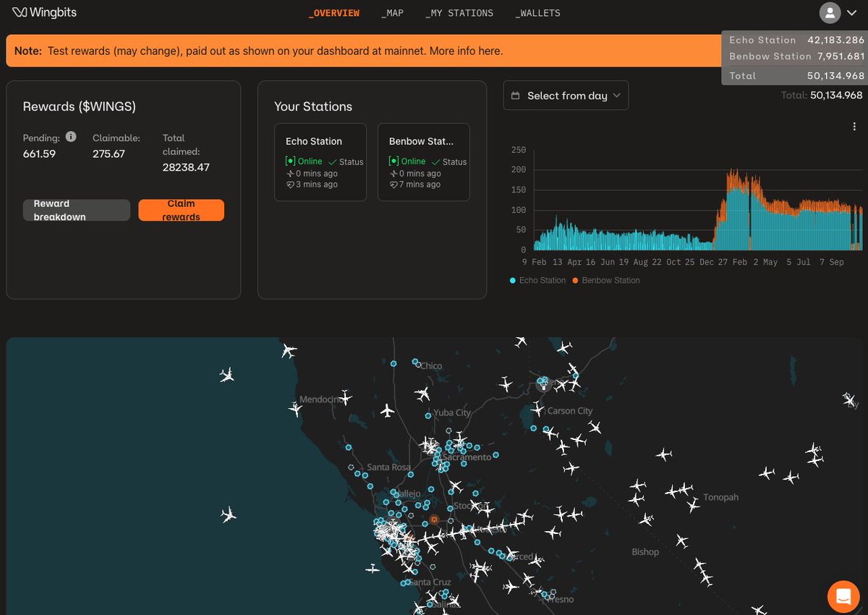Click the Total claimed value 28238.47
The image size is (868, 615).
(187, 167)
